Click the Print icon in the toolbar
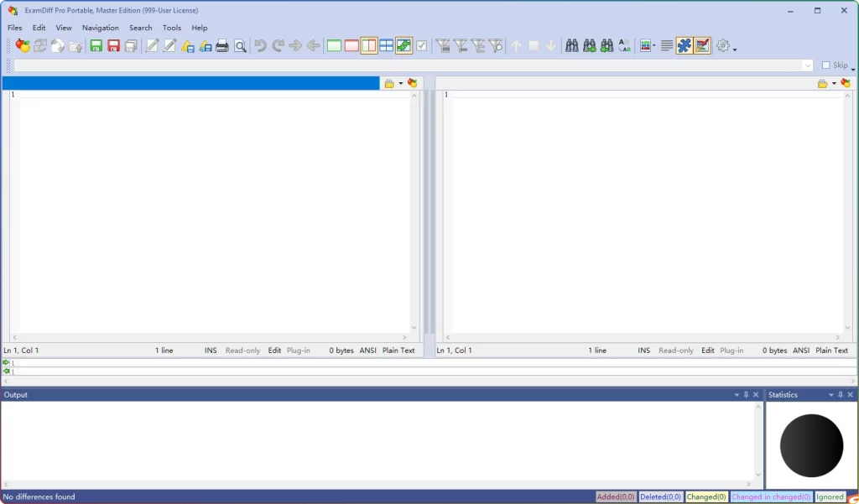Image resolution: width=859 pixels, height=504 pixels. tap(222, 46)
